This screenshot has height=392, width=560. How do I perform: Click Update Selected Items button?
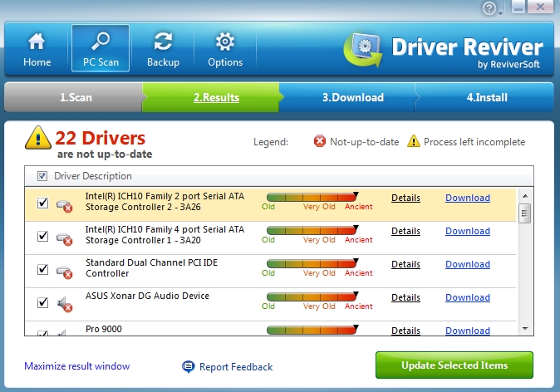click(x=454, y=365)
